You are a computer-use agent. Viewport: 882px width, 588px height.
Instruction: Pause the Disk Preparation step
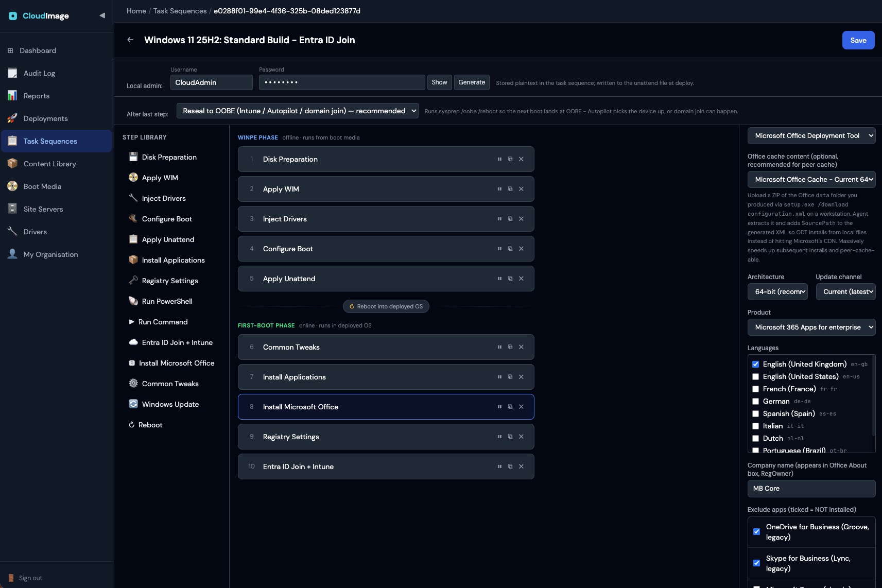[499, 159]
